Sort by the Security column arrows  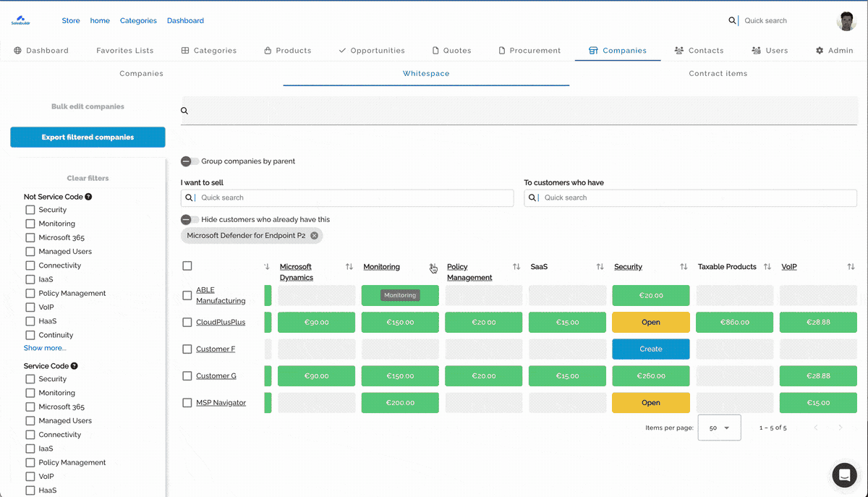(684, 267)
